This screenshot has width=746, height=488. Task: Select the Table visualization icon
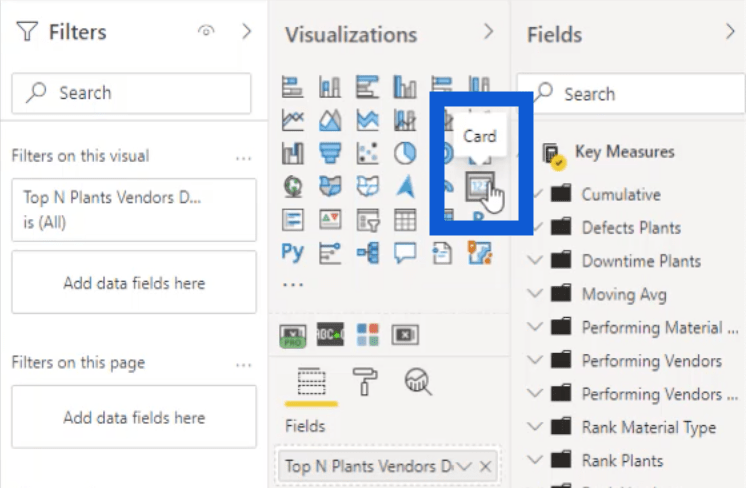[405, 220]
